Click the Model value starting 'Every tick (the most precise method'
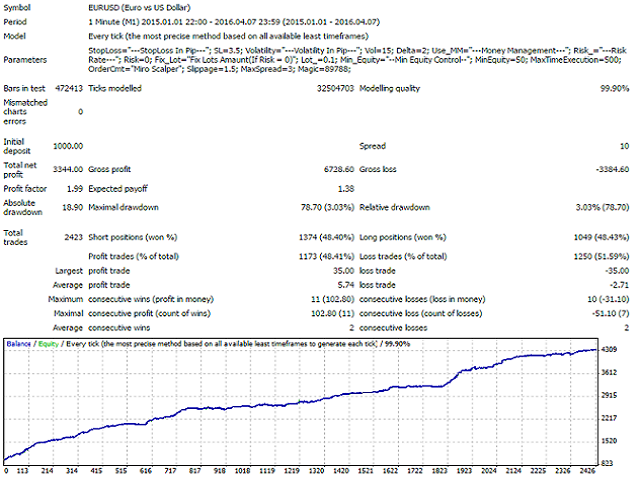 [x=228, y=36]
